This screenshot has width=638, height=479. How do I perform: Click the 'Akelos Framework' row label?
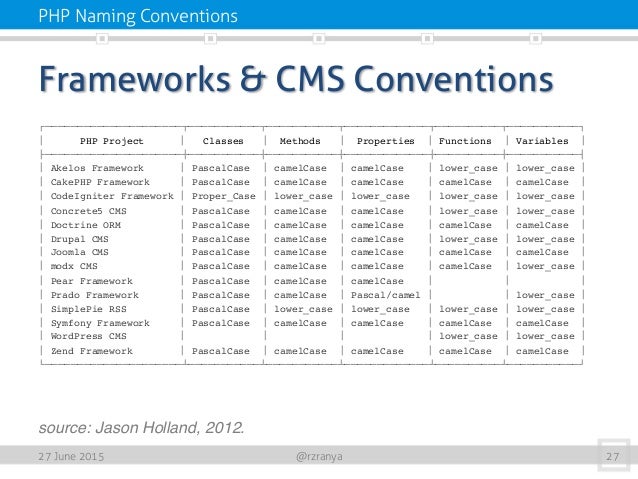coord(97,168)
